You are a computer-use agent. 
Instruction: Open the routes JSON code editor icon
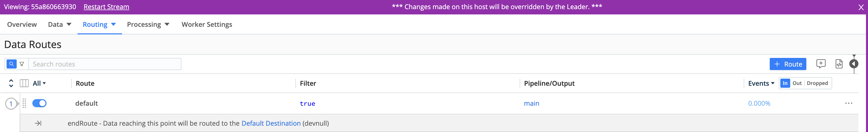[839, 64]
